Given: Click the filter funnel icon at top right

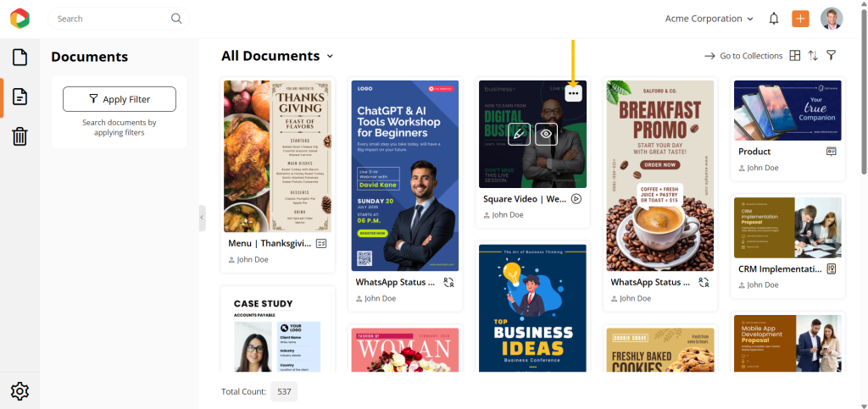Looking at the screenshot, I should click(x=831, y=55).
